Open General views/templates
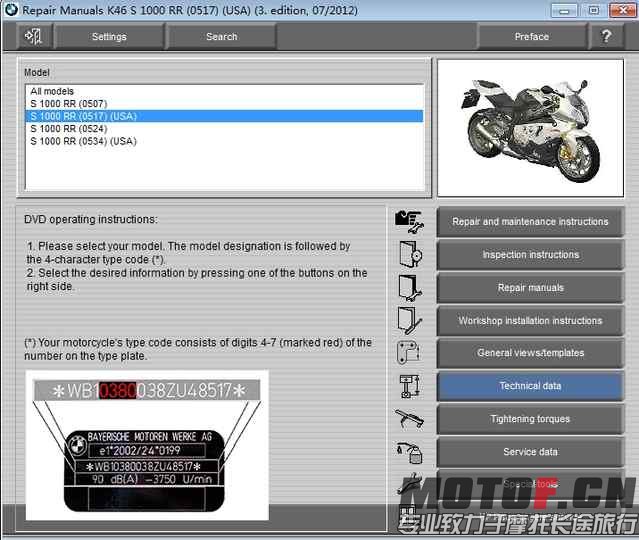Viewport: 639px width, 540px height. 530,353
